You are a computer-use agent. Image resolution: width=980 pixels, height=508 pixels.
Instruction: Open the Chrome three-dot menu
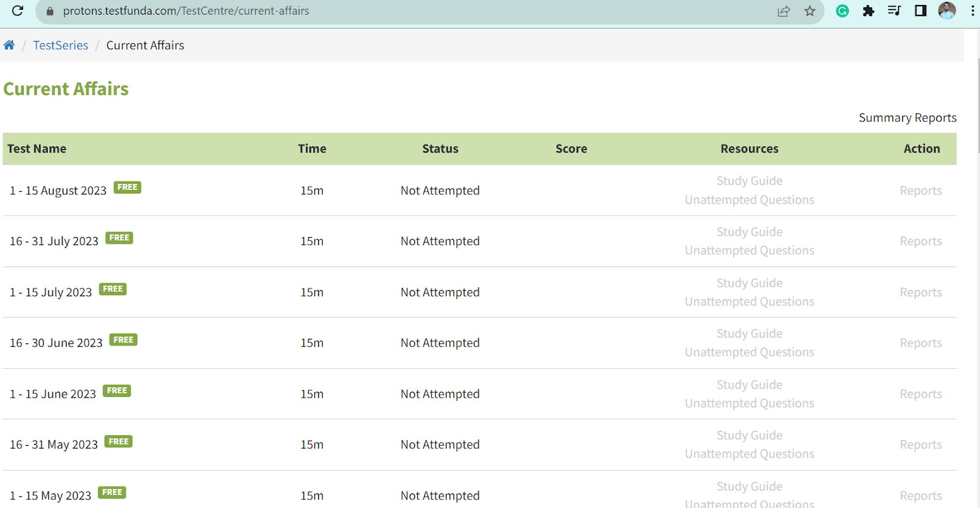[973, 11]
